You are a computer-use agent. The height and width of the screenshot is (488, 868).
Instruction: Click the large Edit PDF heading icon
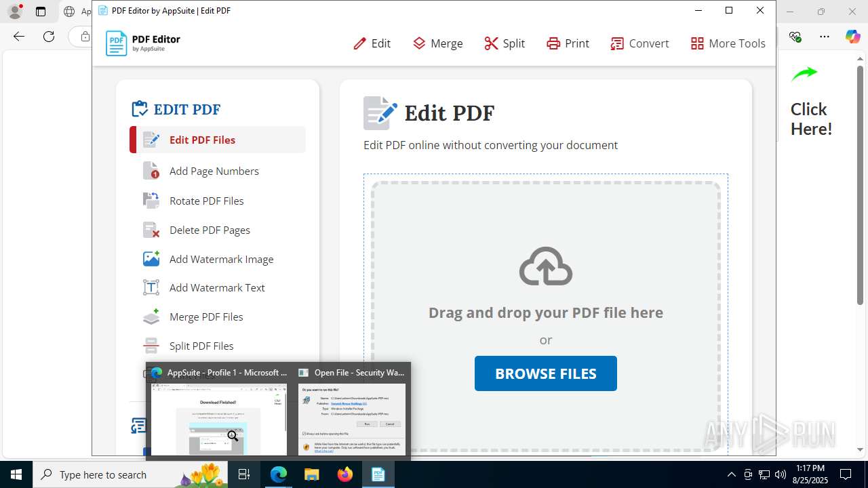click(380, 113)
